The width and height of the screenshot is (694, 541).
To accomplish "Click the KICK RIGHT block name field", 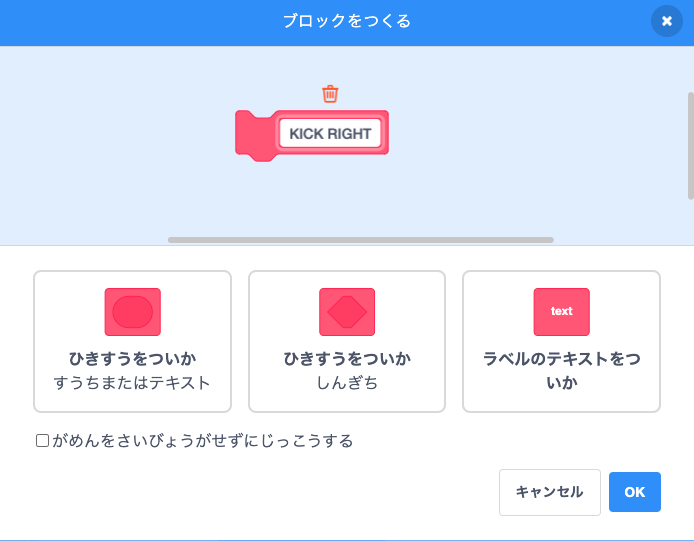I will 330,134.
